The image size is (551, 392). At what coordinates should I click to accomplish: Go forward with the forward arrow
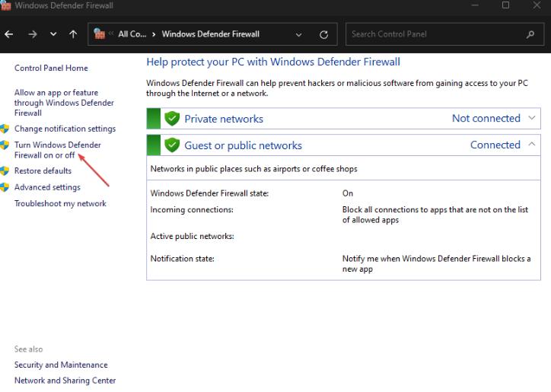coord(32,34)
